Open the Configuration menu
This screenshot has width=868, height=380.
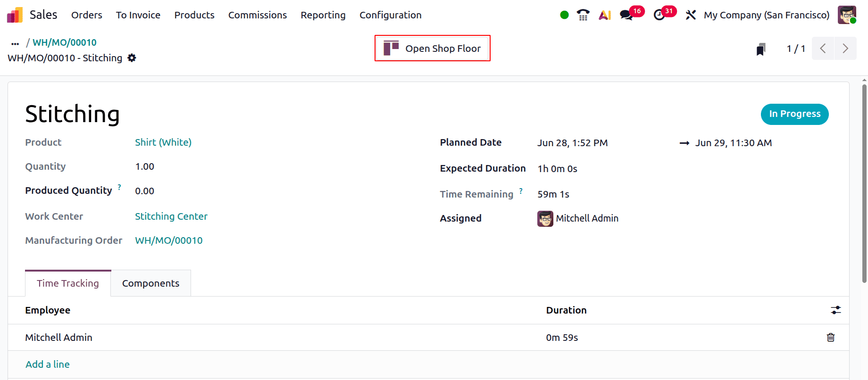click(x=391, y=15)
